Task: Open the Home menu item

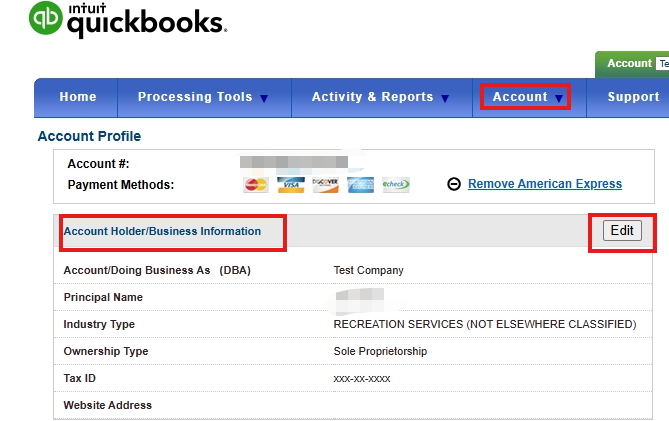Action: coord(78,97)
